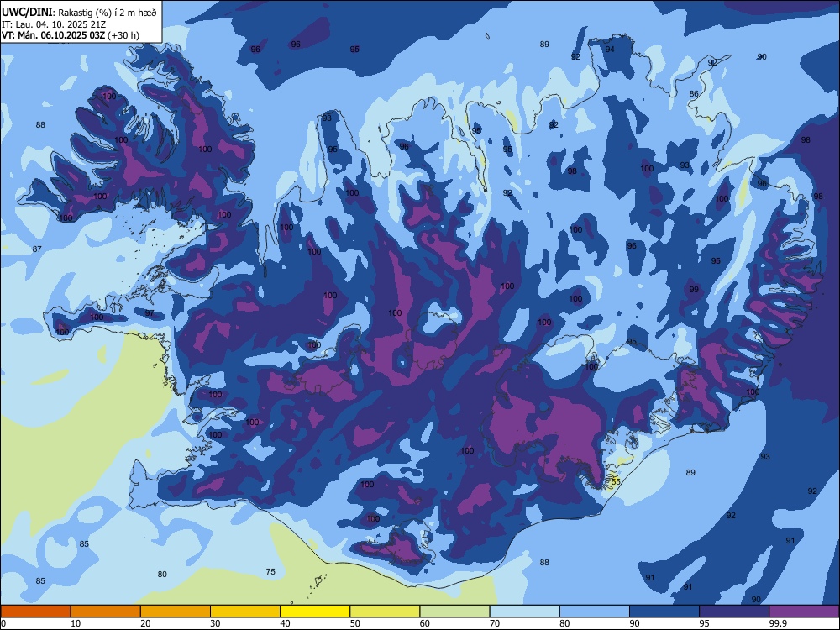The image size is (840, 630).
Task: Click the '70' legend tick label
Action: (495, 623)
